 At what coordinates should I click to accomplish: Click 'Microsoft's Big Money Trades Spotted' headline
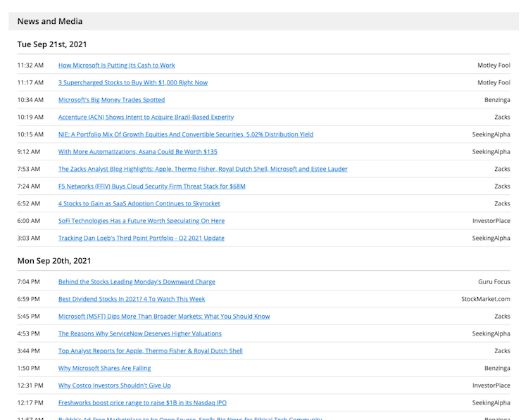[111, 100]
